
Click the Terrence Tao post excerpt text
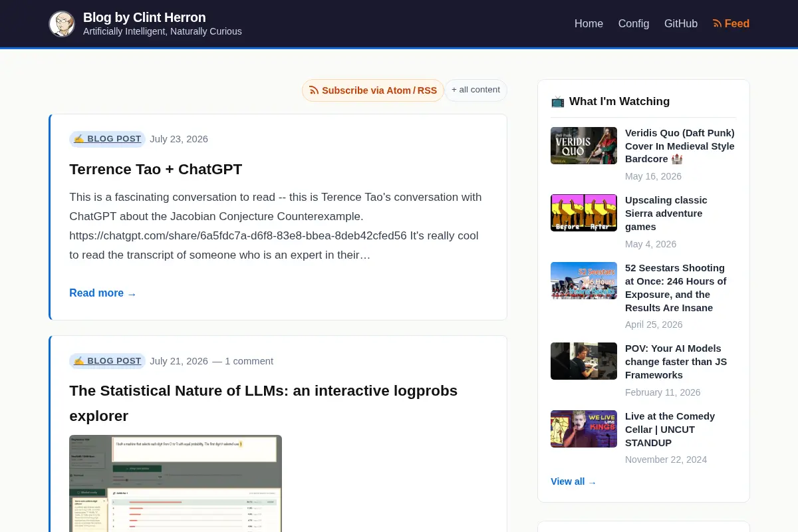click(275, 226)
